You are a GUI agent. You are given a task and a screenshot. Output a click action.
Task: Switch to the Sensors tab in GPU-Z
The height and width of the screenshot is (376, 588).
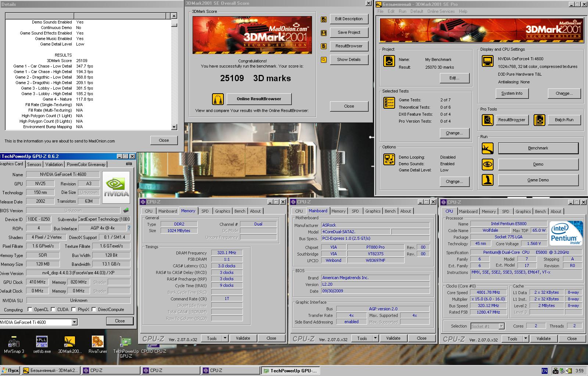34,164
